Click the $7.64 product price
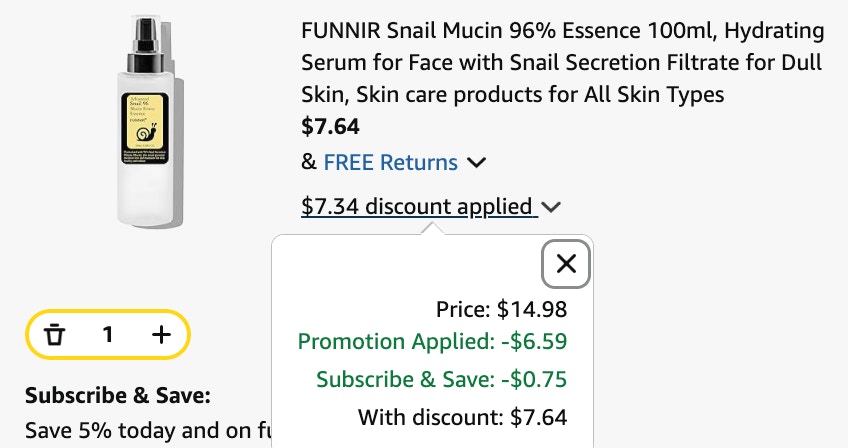The width and height of the screenshot is (848, 448). tap(330, 127)
